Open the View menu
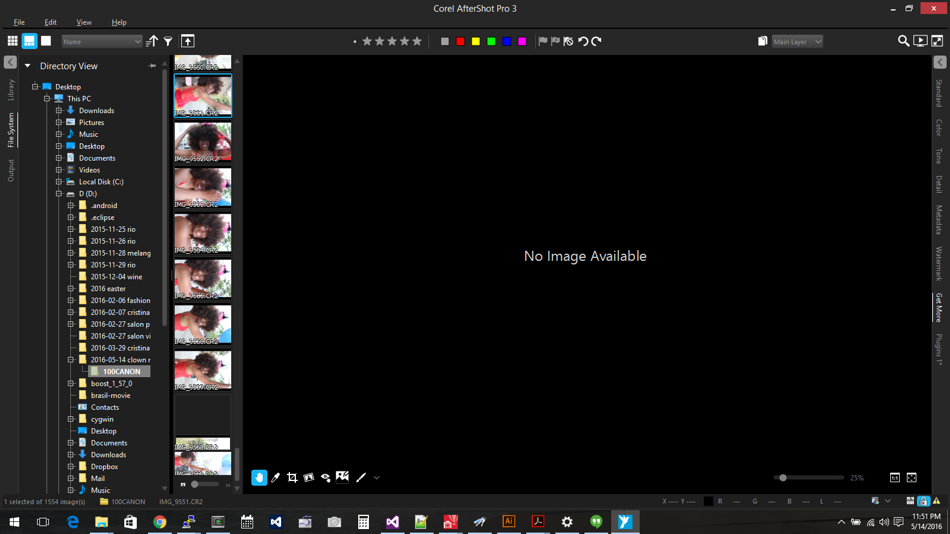This screenshot has height=534, width=950. click(84, 22)
